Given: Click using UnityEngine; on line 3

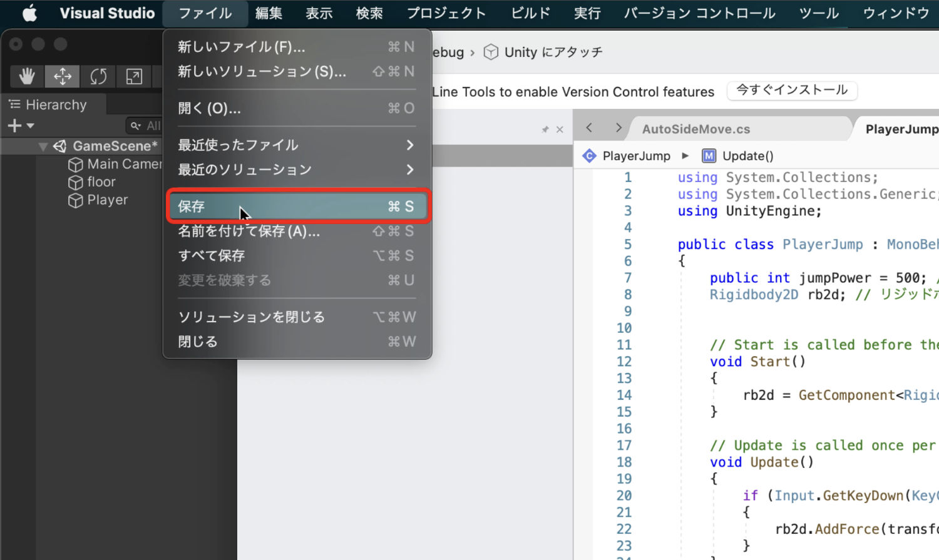Looking at the screenshot, I should pos(750,211).
